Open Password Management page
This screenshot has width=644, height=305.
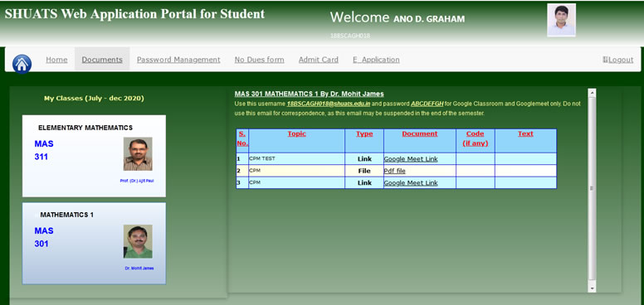point(178,60)
